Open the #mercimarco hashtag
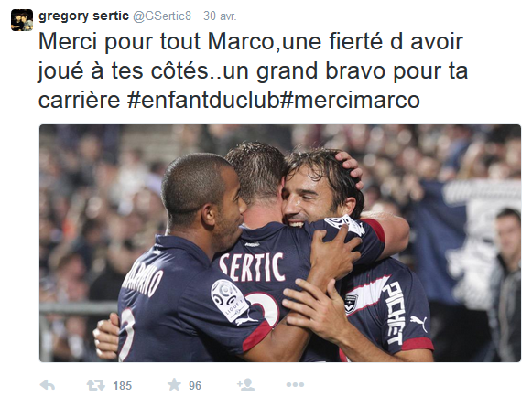Viewport: 532px width, 396px height. click(x=351, y=101)
